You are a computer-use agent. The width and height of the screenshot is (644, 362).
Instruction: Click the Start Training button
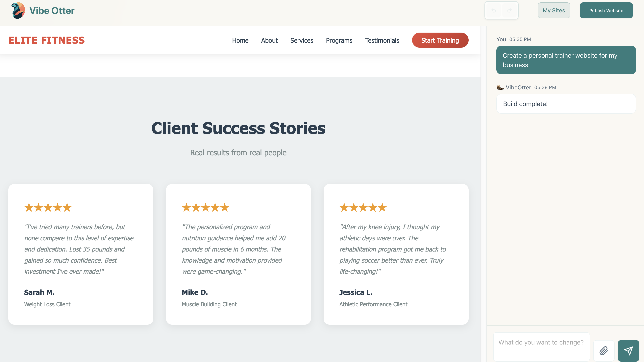[x=440, y=40]
